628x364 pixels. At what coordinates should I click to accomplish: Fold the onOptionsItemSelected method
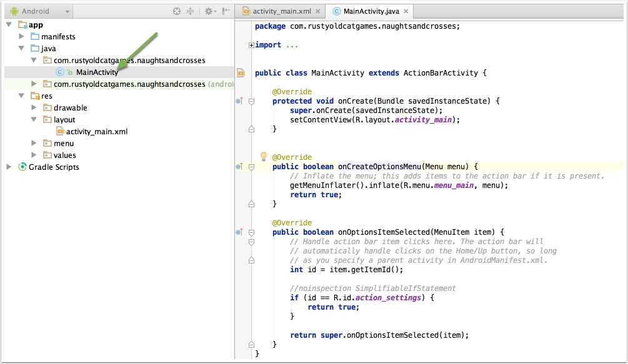251,232
